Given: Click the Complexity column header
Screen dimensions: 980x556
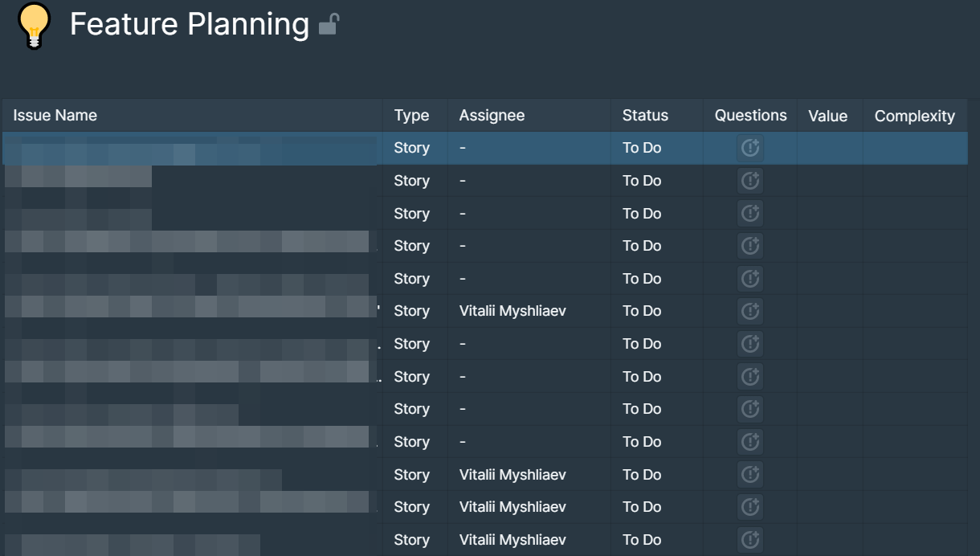Looking at the screenshot, I should (914, 116).
